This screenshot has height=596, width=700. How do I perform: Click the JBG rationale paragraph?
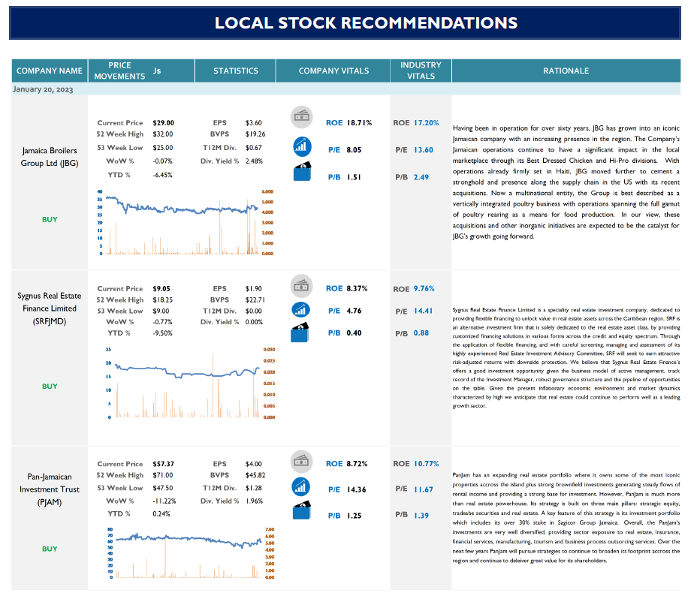click(x=566, y=182)
